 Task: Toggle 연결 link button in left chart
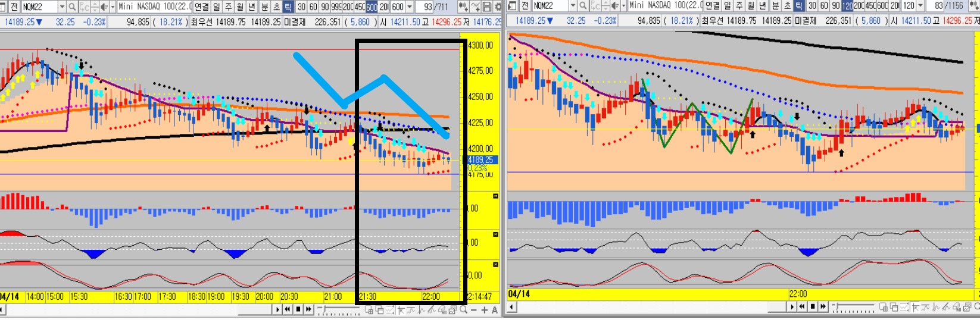coord(202,7)
